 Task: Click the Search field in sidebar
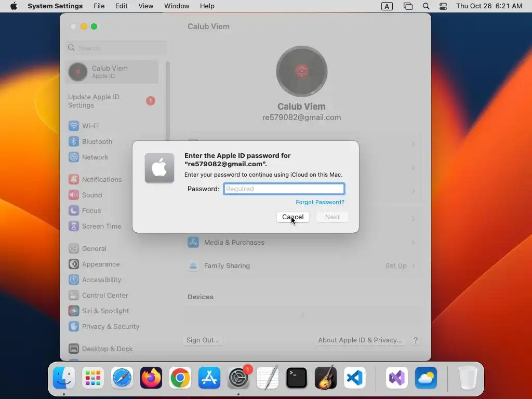tap(116, 48)
